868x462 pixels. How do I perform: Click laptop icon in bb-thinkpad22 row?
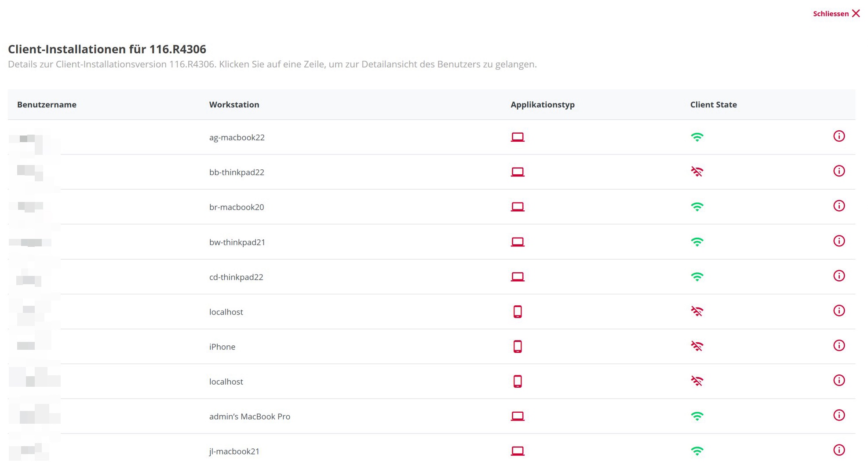pos(517,172)
